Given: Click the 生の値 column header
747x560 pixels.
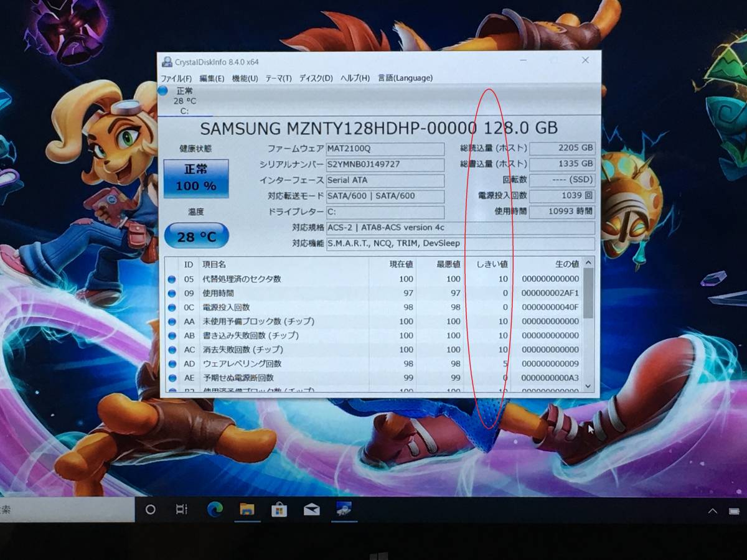Looking at the screenshot, I should 547,264.
